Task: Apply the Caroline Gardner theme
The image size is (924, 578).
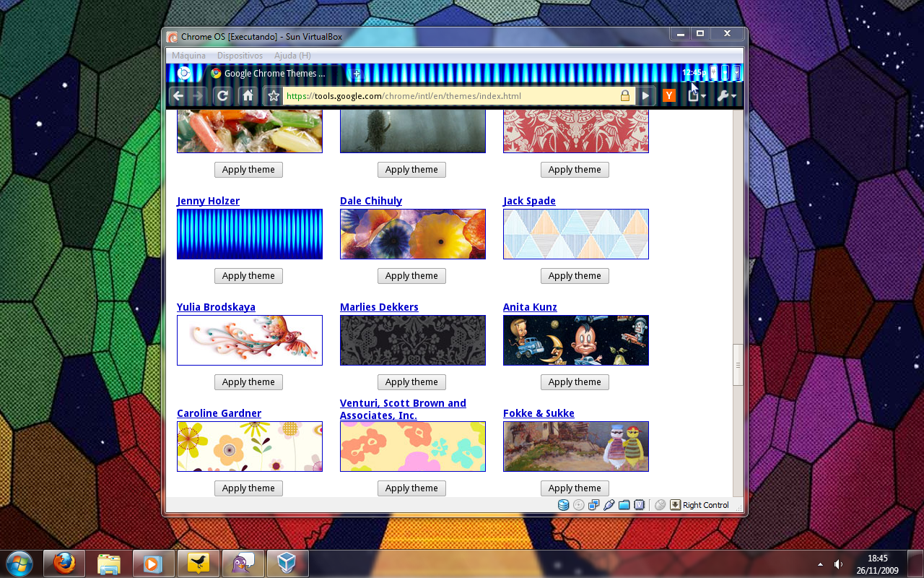Action: pyautogui.click(x=248, y=488)
